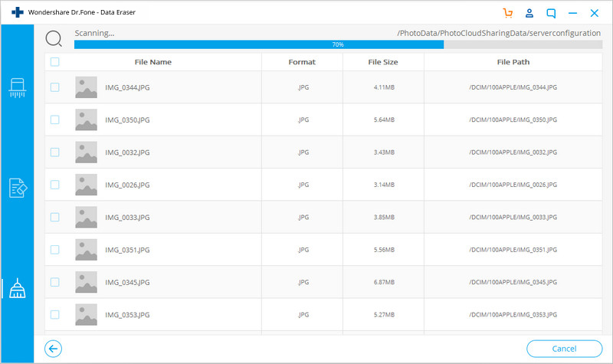The image size is (613, 364).
Task: Select the Erase Private Data sidebar icon
Action: (18, 188)
